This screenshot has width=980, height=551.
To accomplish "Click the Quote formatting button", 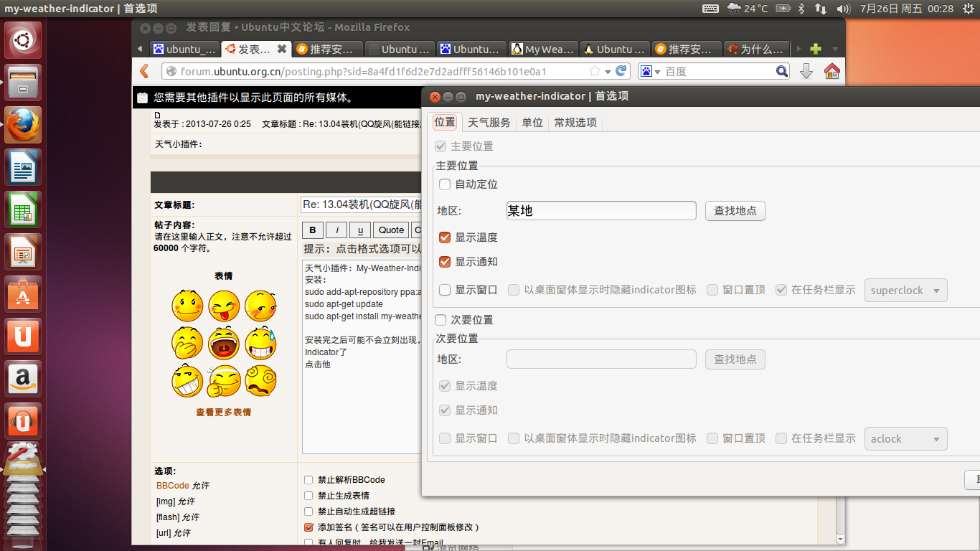I will pos(391,230).
